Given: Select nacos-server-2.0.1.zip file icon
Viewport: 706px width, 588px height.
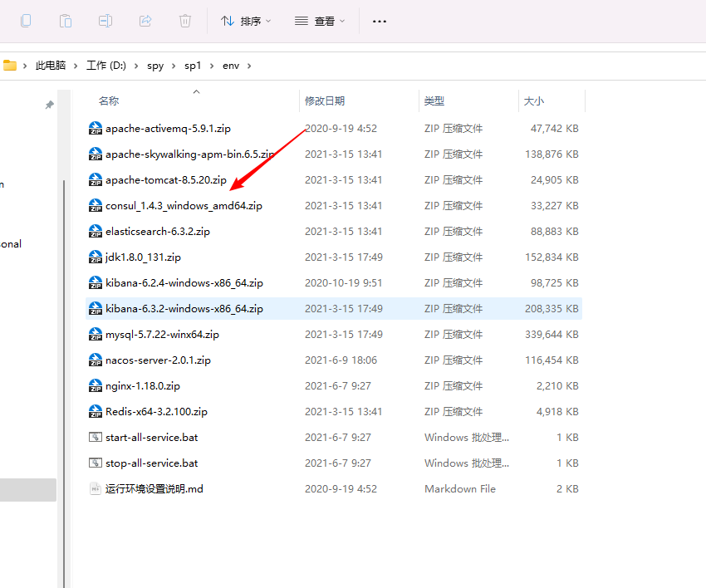Looking at the screenshot, I should pos(96,360).
